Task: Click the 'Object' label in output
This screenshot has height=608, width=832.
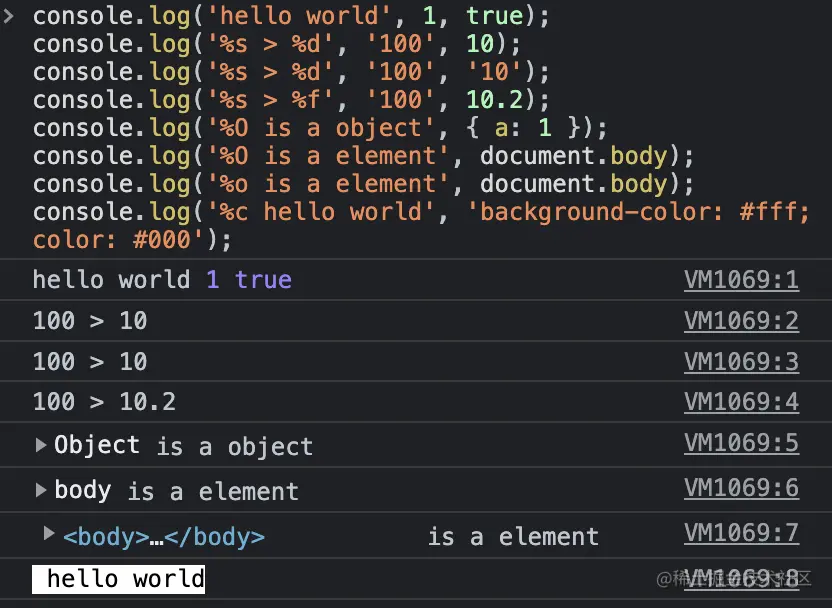Action: tap(97, 445)
